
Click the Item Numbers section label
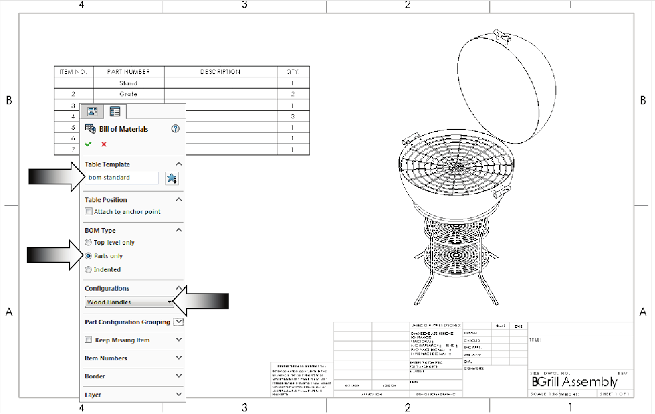[106, 358]
